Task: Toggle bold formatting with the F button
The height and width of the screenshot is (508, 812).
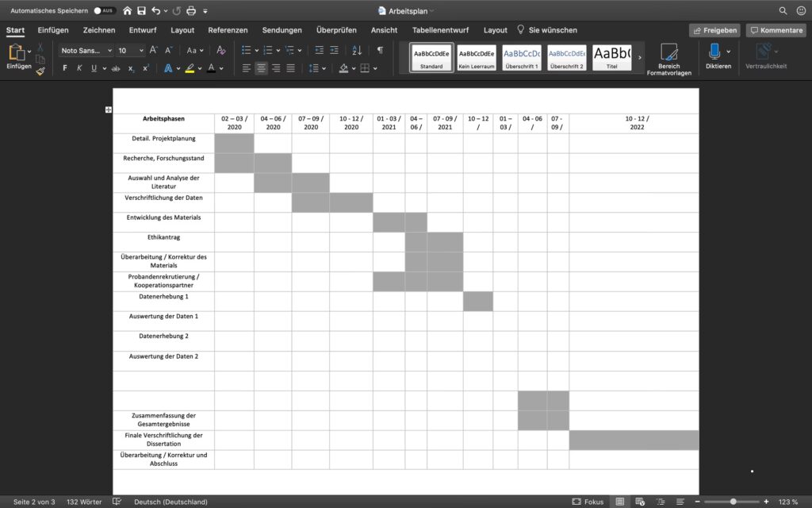Action: click(x=63, y=68)
